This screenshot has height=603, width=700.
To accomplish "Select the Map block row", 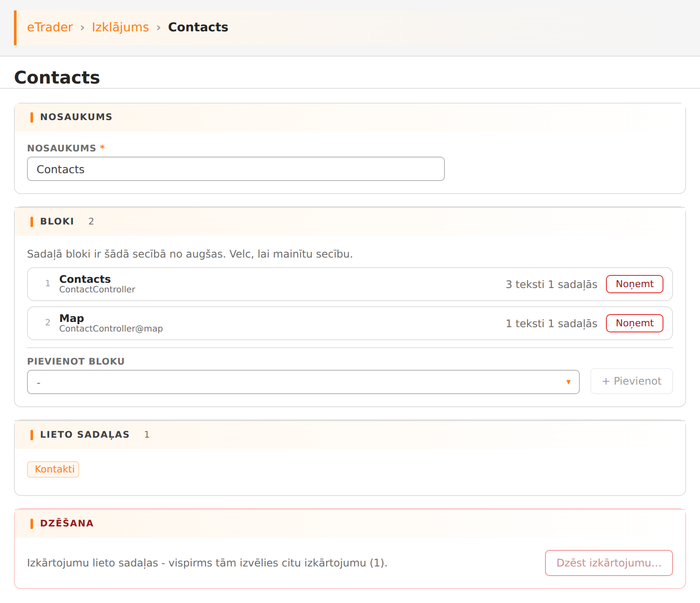I will 350,323.
